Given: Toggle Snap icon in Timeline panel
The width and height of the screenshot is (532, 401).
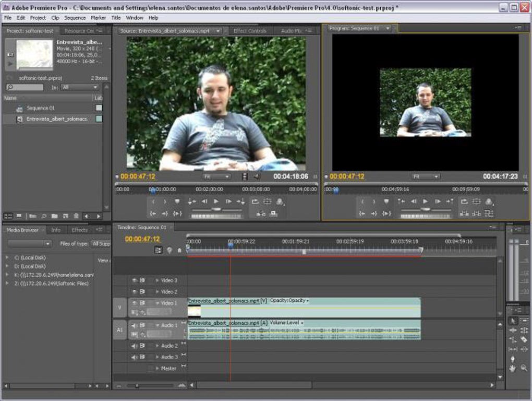Looking at the screenshot, I should [159, 250].
